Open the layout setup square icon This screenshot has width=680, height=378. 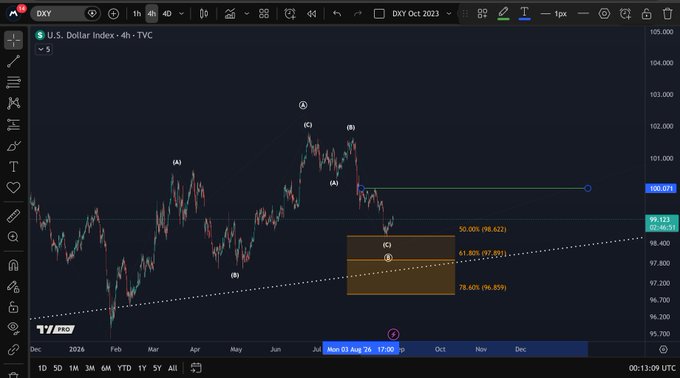point(379,14)
